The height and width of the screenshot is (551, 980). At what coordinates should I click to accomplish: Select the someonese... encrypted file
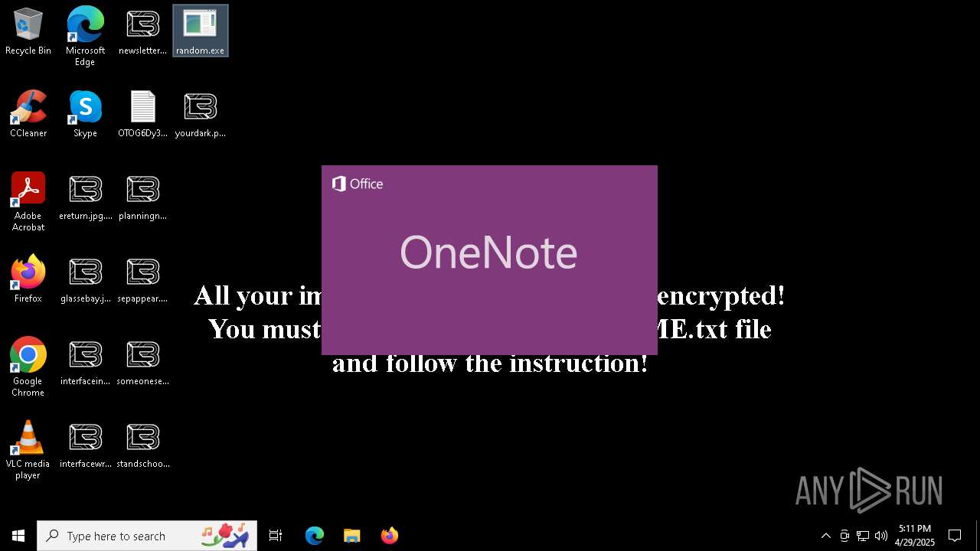pos(142,361)
